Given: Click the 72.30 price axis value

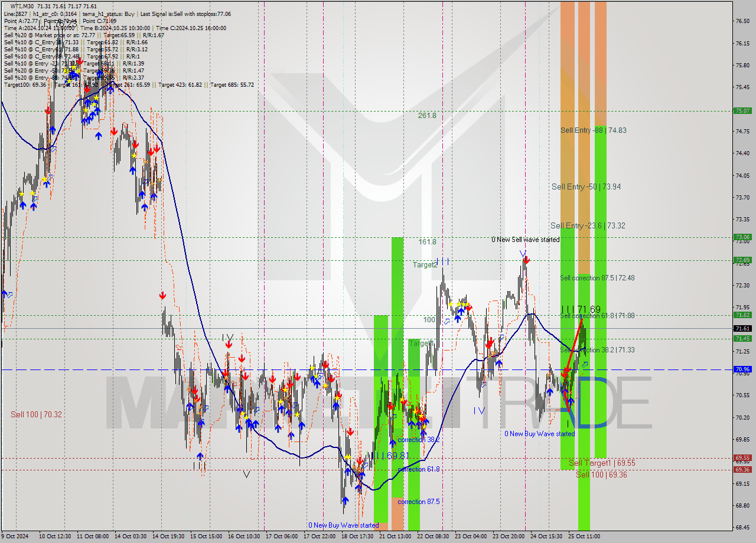Looking at the screenshot, I should pos(742,286).
